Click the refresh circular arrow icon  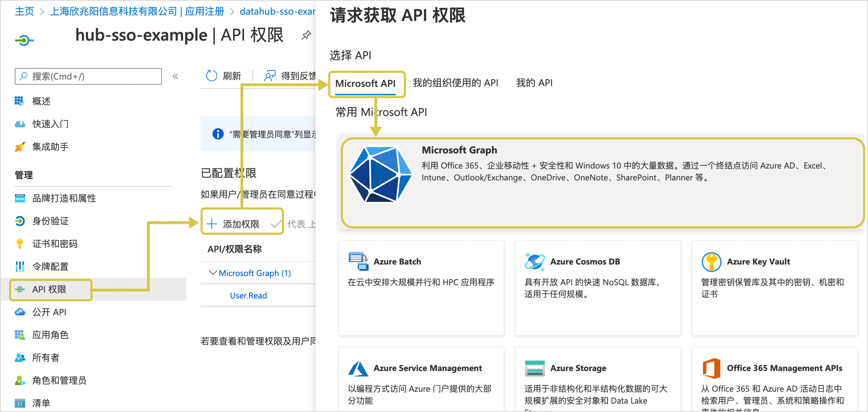pos(211,76)
